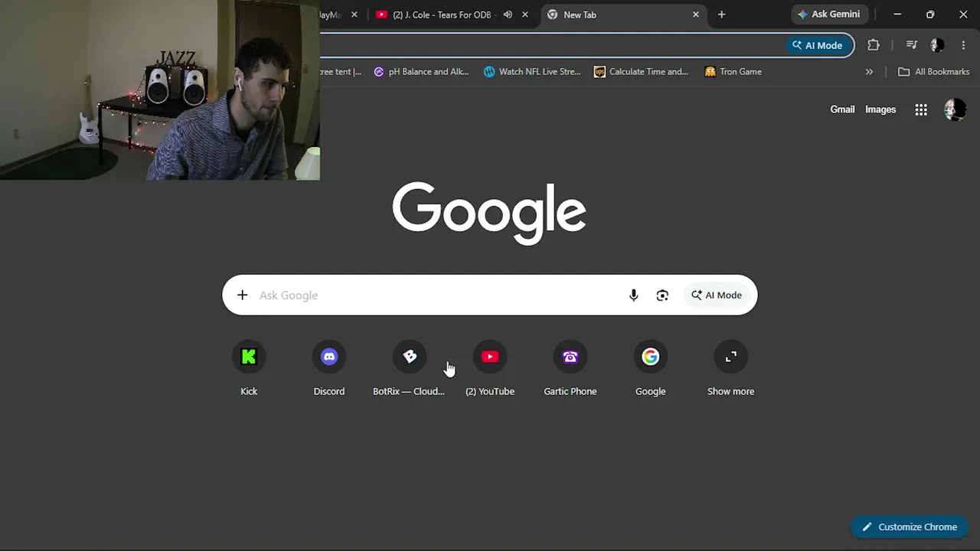Click the AI Mode chip in the address bar
This screenshot has width=980, height=551.
tap(818, 45)
